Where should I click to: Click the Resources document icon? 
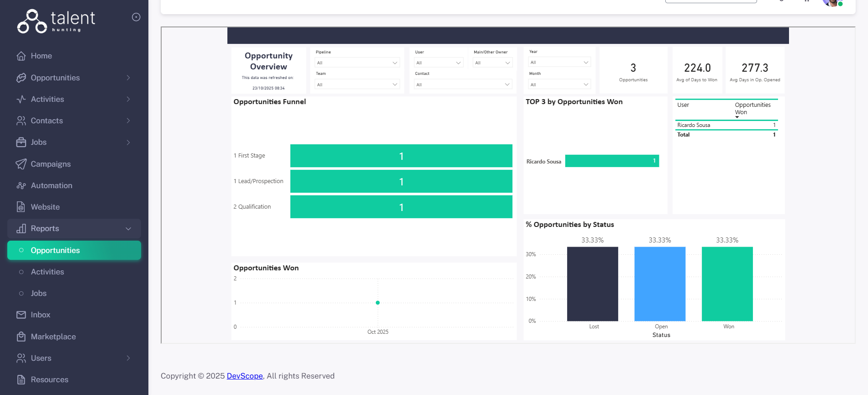(21, 379)
